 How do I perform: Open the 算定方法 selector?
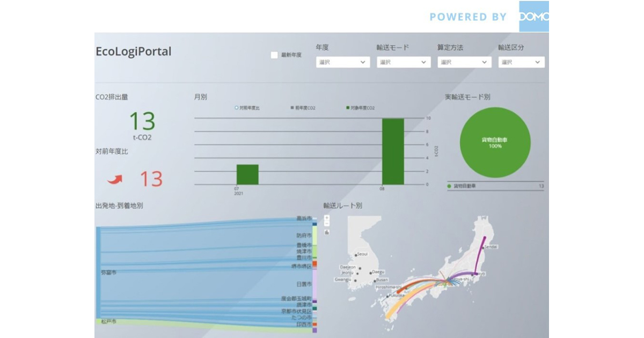click(464, 62)
